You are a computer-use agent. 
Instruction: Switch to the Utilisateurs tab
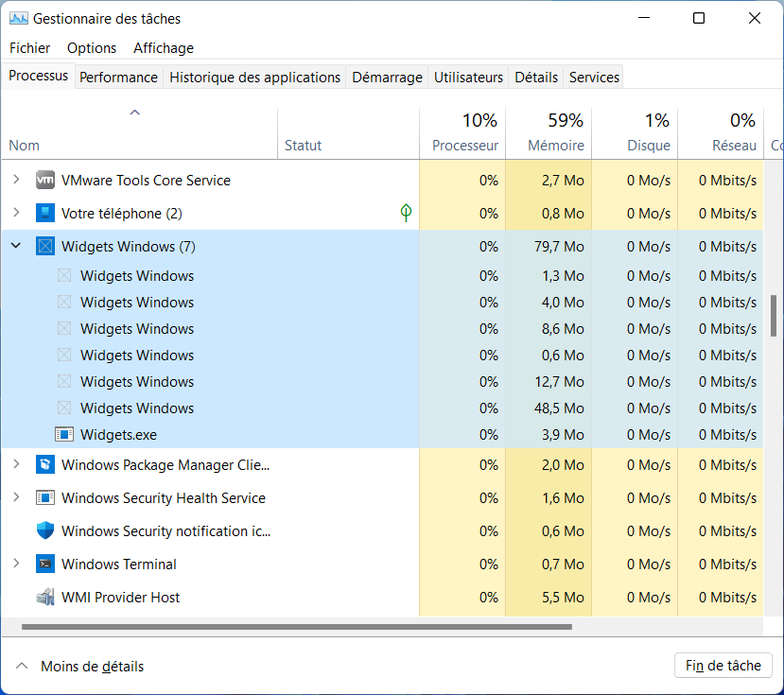[x=468, y=78]
